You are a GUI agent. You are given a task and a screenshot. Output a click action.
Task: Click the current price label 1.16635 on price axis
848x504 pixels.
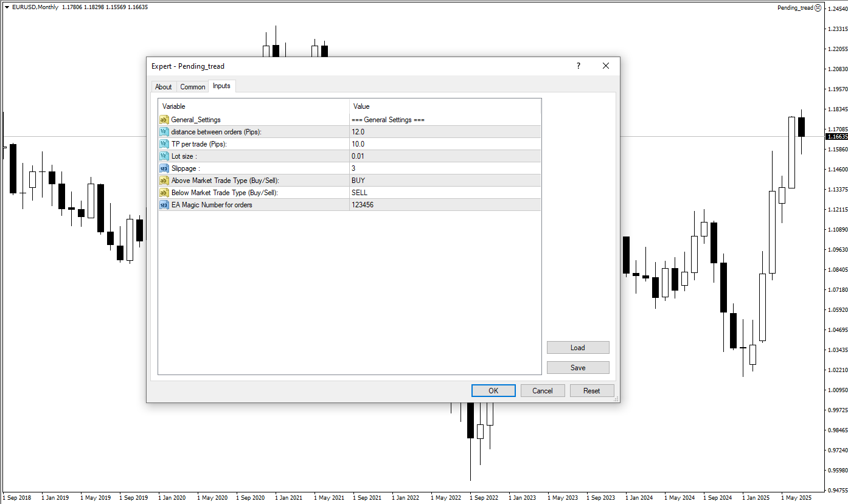pyautogui.click(x=836, y=137)
